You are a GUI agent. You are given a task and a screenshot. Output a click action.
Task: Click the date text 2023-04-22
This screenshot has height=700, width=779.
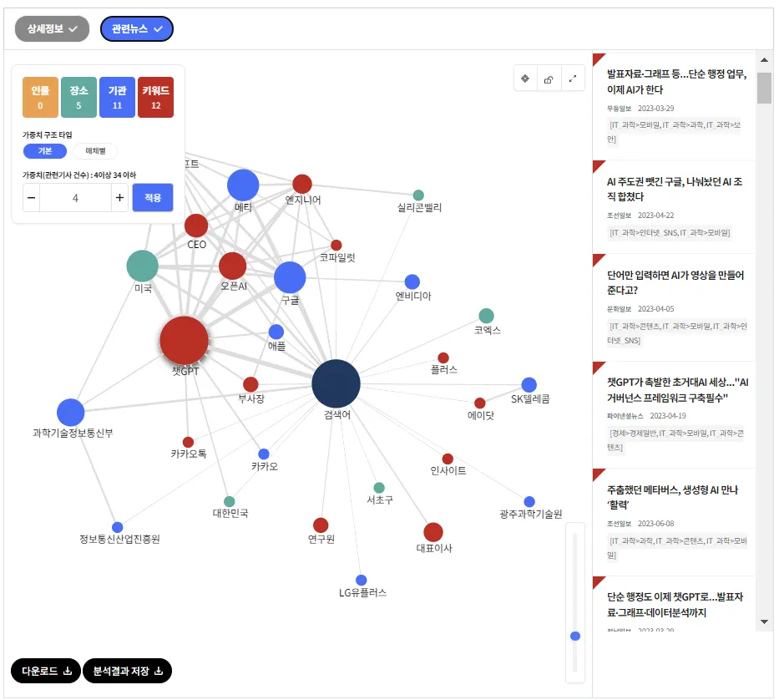(655, 216)
